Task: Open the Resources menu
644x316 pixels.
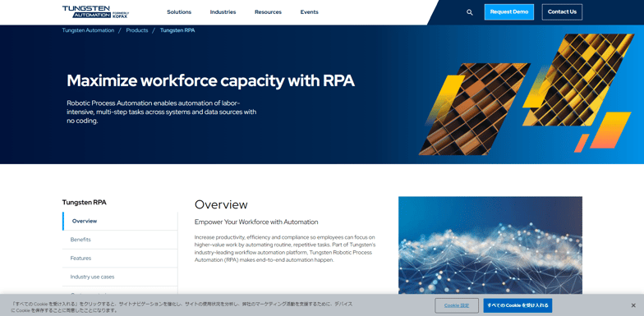Action: point(268,11)
